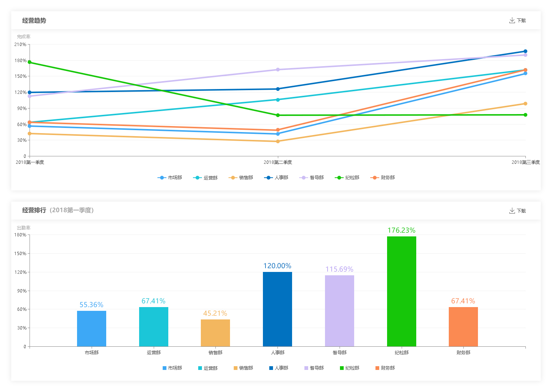The width and height of the screenshot is (552, 392).
Task: Click 人事部 dark blue point at 2018第一季度
Action: [30, 92]
